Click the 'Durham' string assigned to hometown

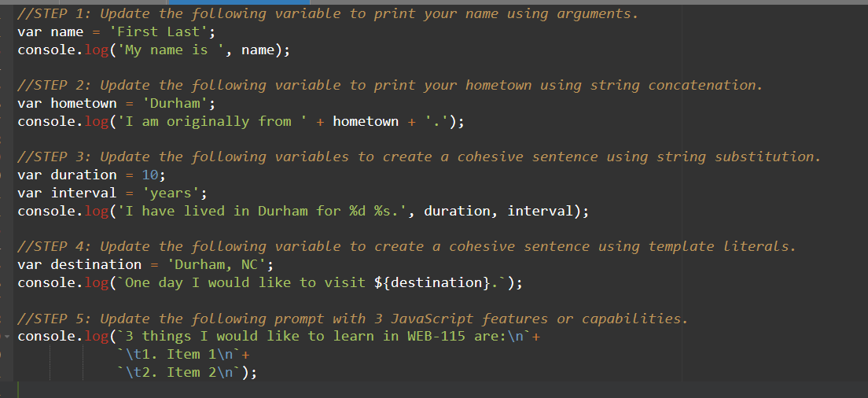[x=173, y=104]
